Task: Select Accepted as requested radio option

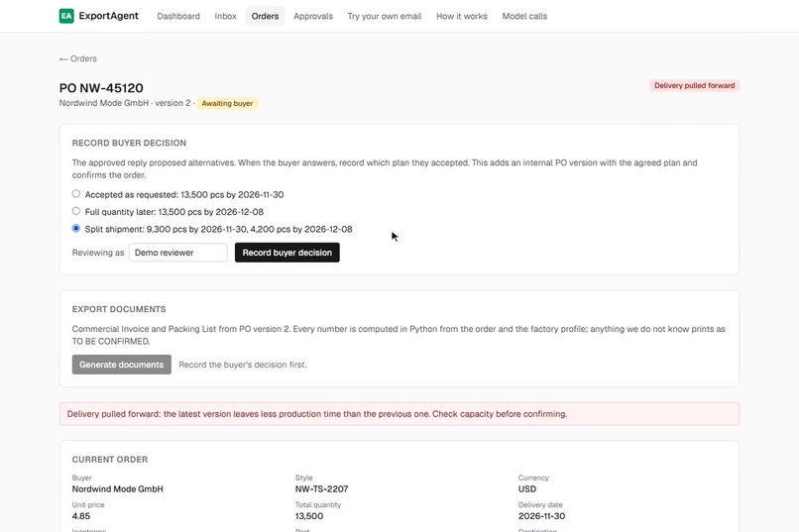Action: (76, 194)
